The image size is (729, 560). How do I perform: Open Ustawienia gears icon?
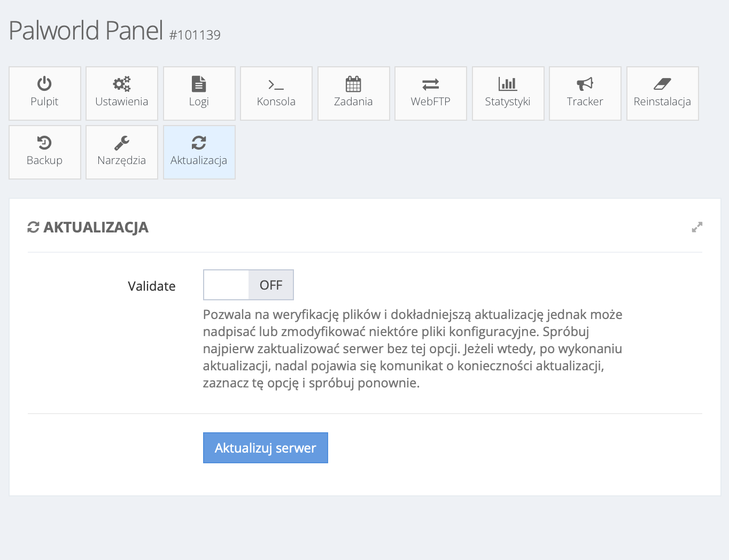point(122,84)
